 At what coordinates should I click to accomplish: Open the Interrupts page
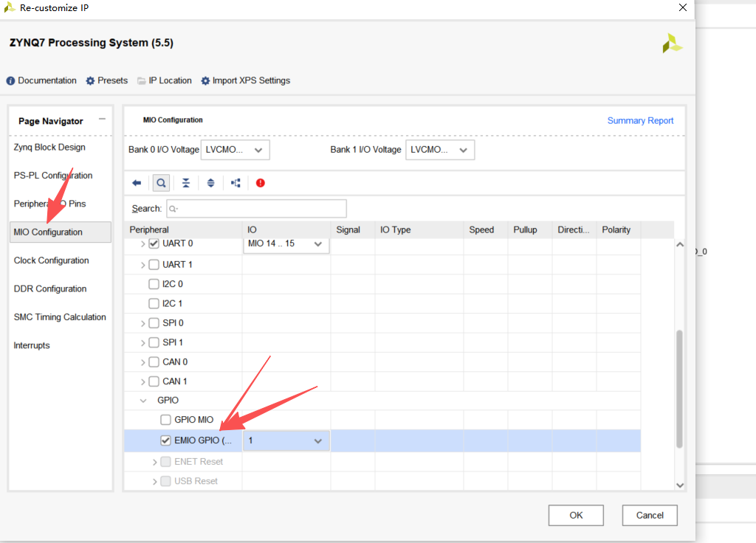click(32, 345)
